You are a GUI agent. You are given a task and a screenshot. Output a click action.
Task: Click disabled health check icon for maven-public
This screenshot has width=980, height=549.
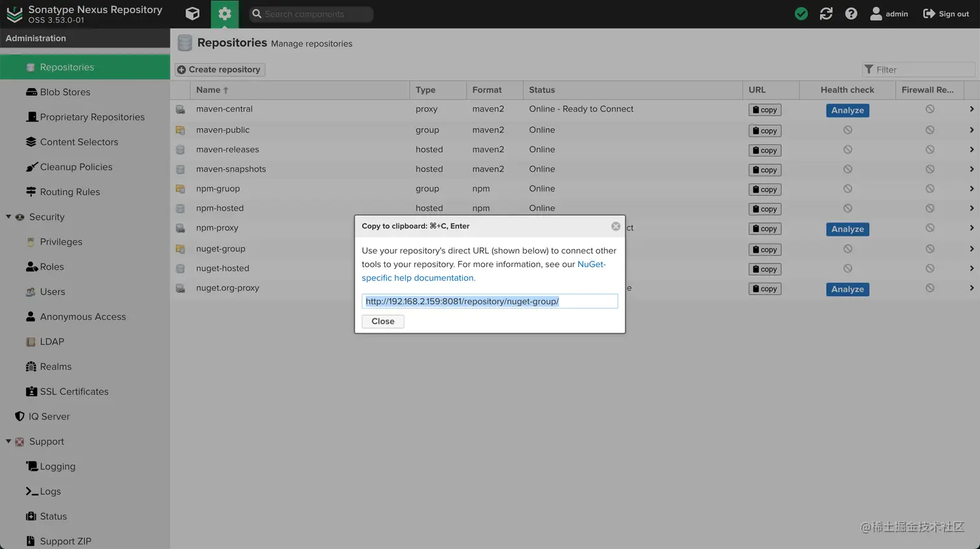[847, 130]
